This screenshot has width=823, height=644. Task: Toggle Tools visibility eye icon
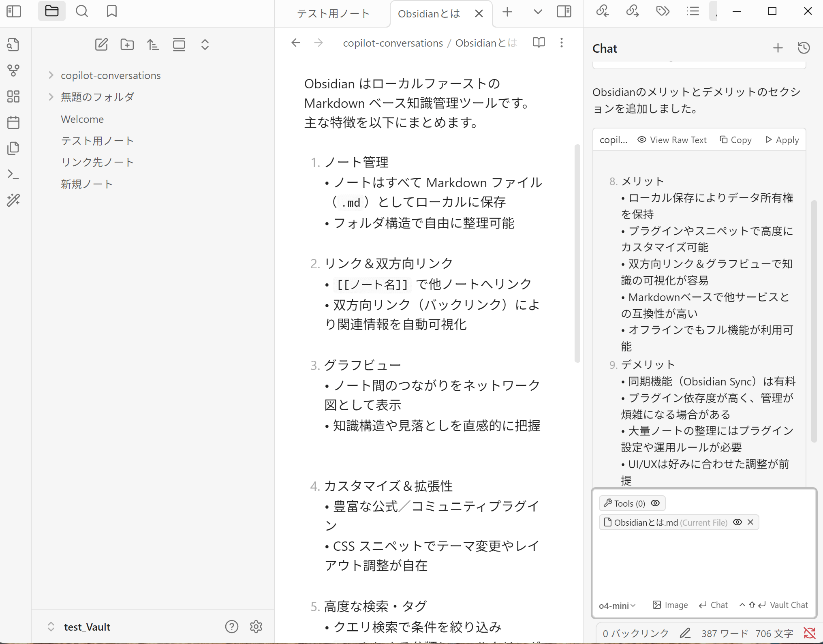[655, 503]
